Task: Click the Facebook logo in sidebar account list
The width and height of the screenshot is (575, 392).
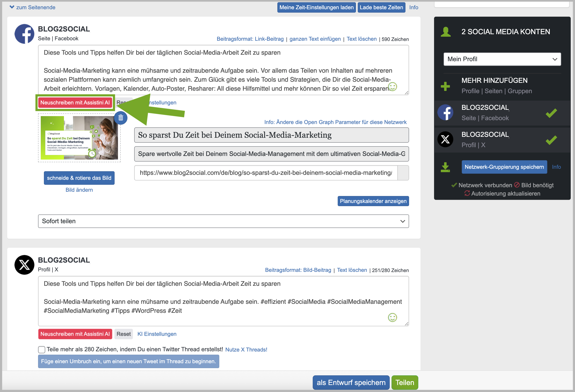Action: pyautogui.click(x=445, y=113)
